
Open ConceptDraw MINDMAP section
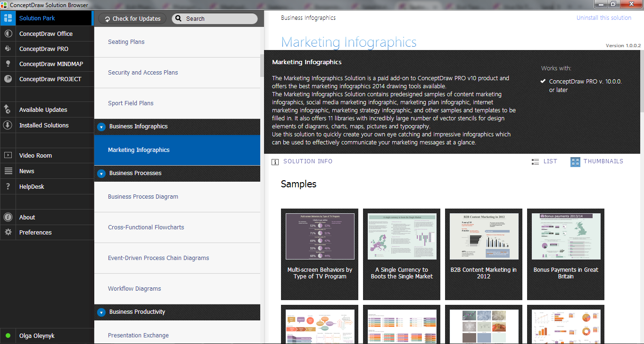tap(47, 64)
